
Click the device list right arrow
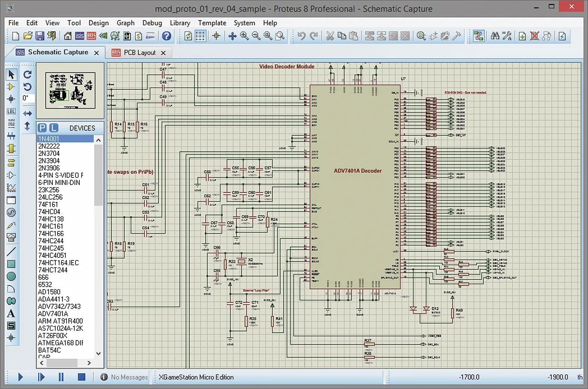[89, 363]
